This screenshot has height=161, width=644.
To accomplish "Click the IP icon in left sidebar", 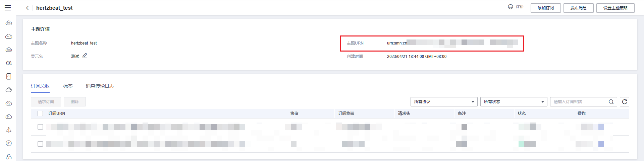I will [9, 143].
